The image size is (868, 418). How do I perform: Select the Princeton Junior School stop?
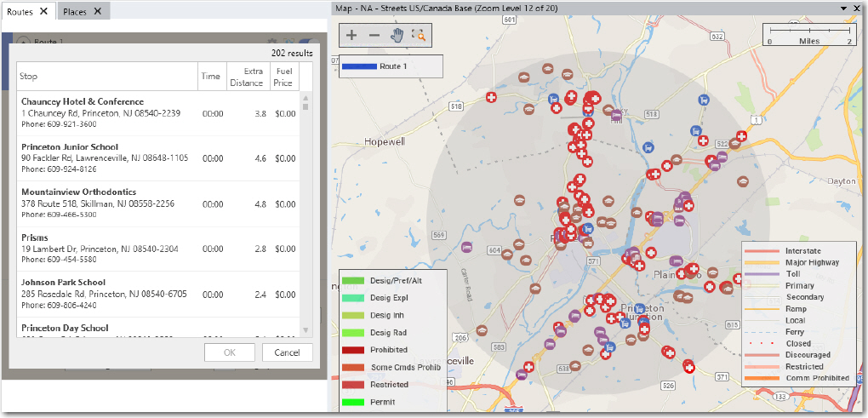point(70,147)
